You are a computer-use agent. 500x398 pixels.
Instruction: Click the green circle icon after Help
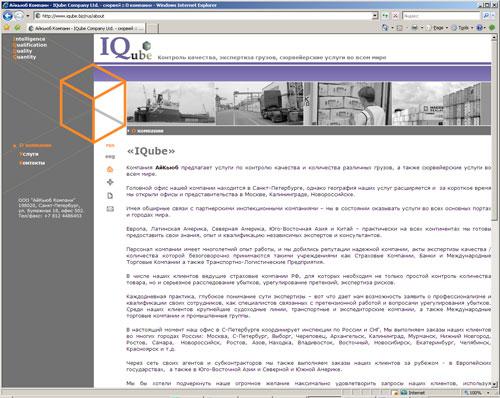492,28
